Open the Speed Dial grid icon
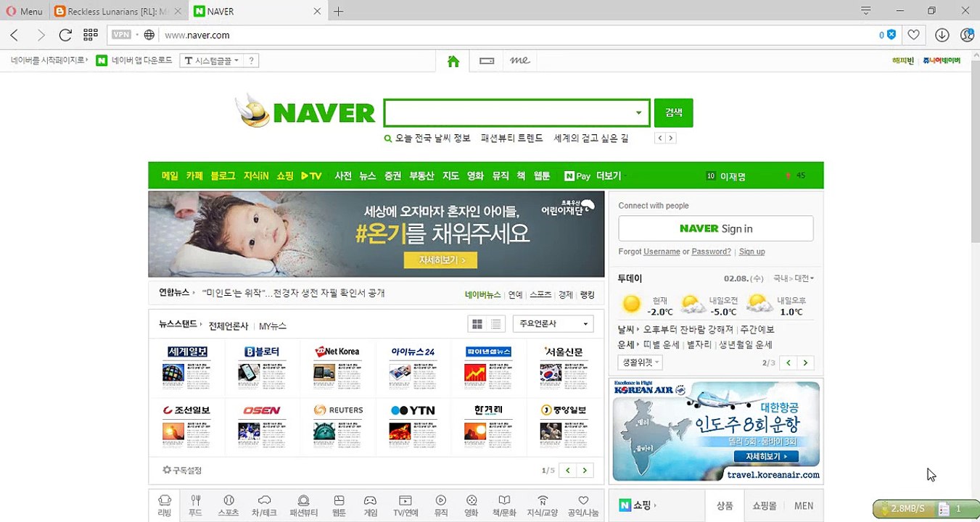This screenshot has width=980, height=522. coord(91,35)
